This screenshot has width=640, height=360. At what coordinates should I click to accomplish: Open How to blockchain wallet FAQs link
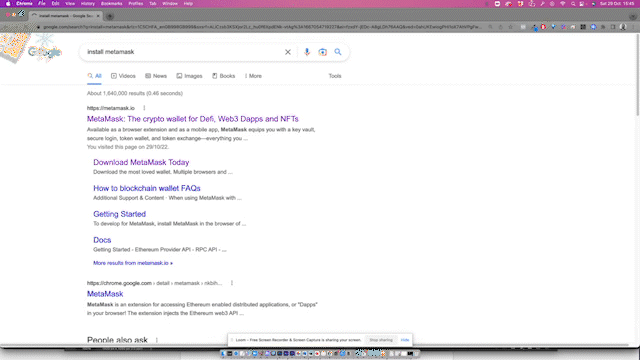[147, 188]
